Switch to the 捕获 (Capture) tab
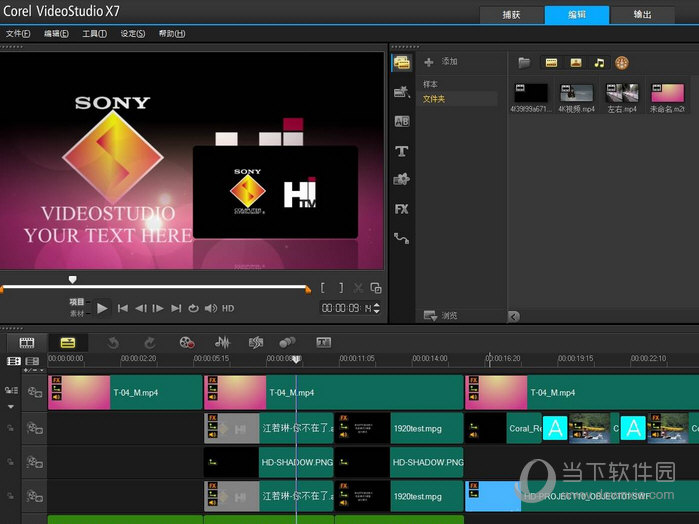The height and width of the screenshot is (524, 699). tap(511, 15)
